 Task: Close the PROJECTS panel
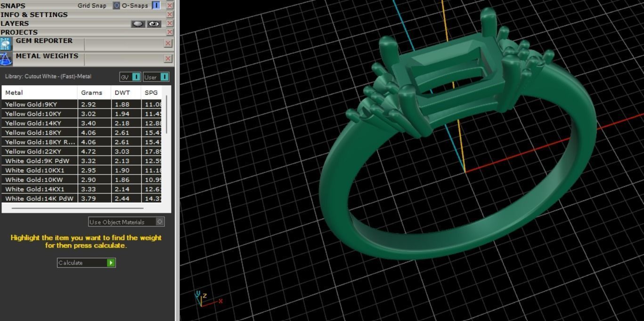170,32
